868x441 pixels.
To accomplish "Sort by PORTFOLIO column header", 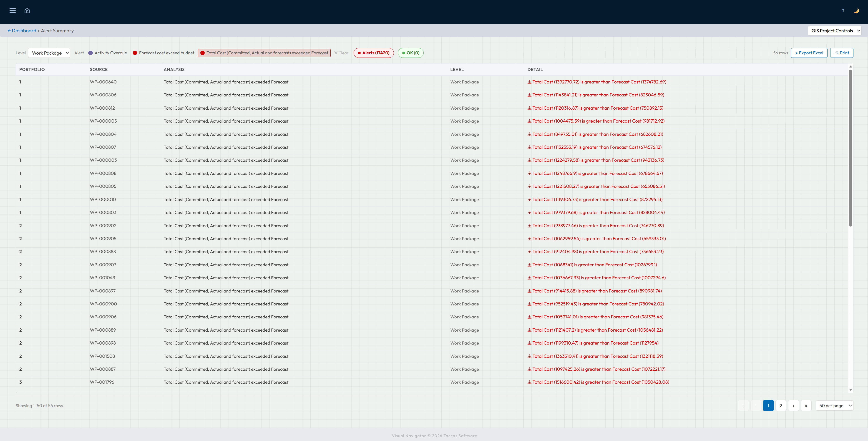I will (32, 69).
